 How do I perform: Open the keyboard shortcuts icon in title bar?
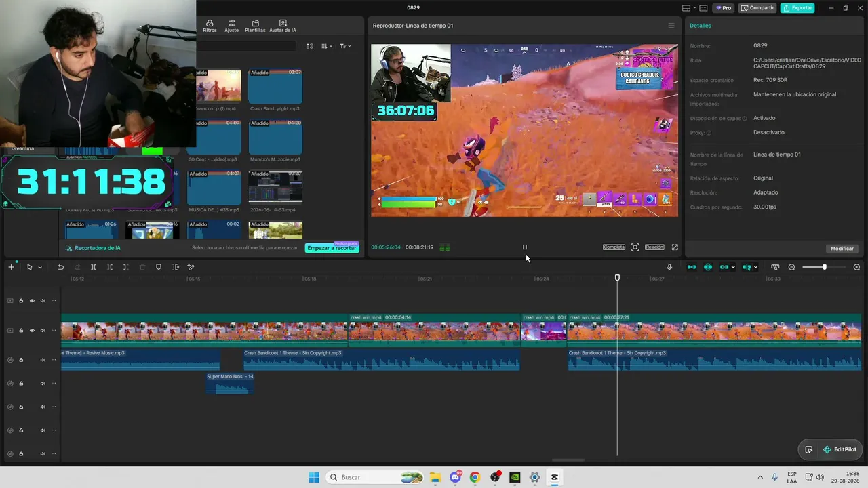click(x=703, y=8)
